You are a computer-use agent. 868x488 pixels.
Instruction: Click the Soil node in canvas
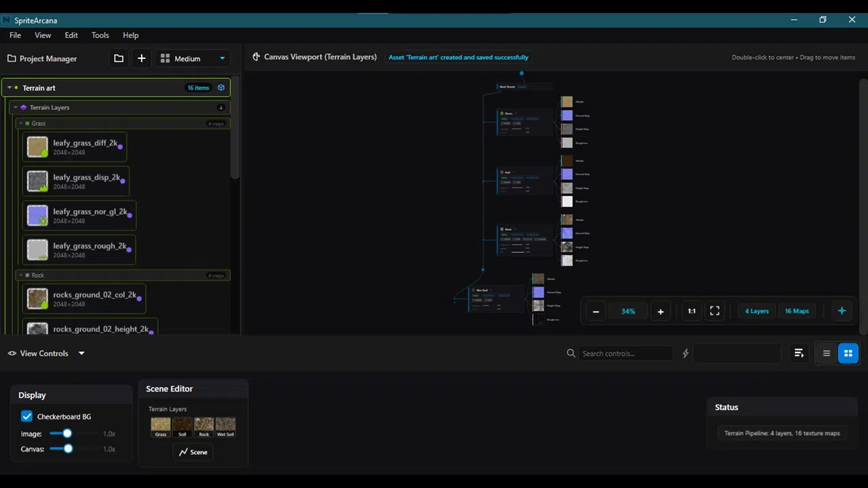coord(526,181)
